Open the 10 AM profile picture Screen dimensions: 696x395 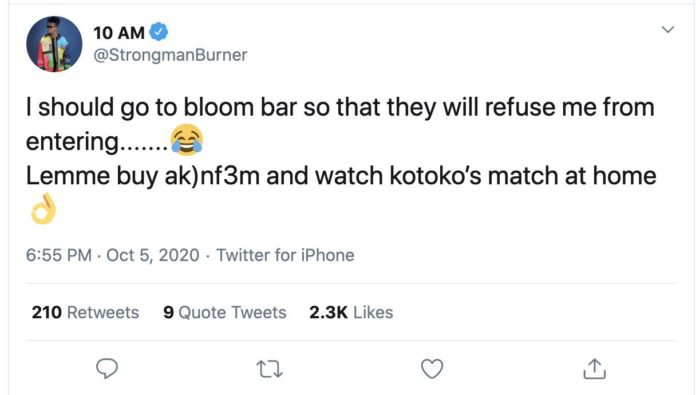54,44
